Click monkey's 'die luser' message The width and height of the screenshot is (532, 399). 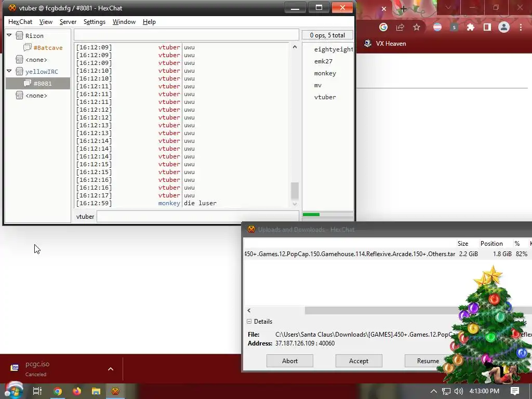point(200,203)
